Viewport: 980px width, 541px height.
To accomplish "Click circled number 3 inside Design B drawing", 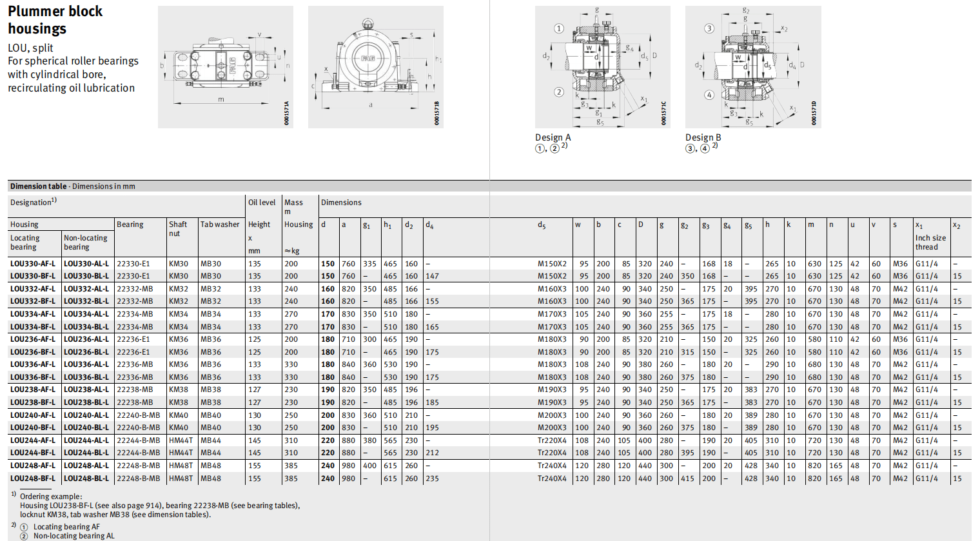I will [x=709, y=28].
